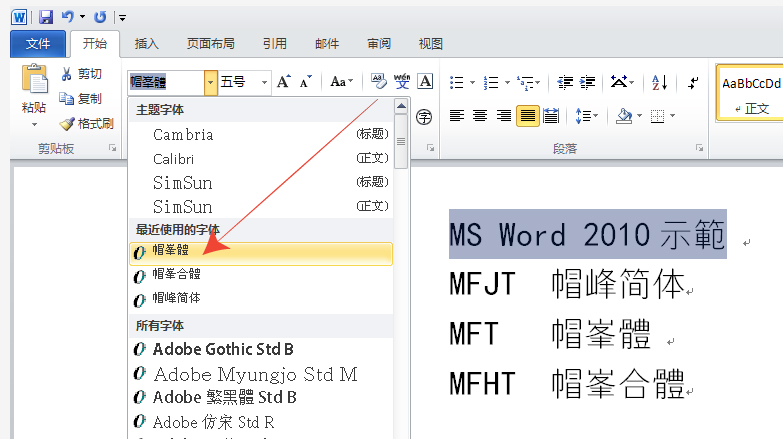Switch to the 引用 tab
Image resolution: width=783 pixels, height=439 pixels.
[275, 44]
